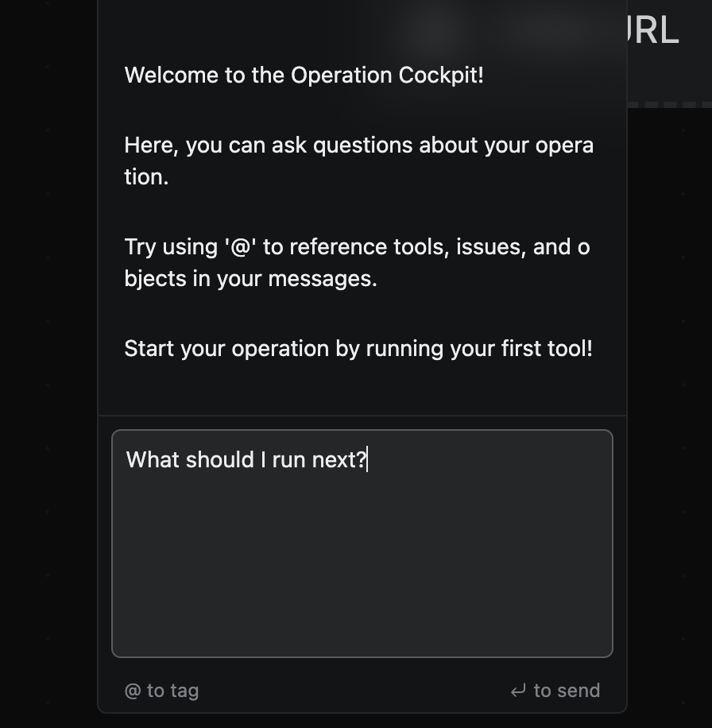Image resolution: width=712 pixels, height=728 pixels.
Task: Click the 'to tag' hint label
Action: click(172, 691)
